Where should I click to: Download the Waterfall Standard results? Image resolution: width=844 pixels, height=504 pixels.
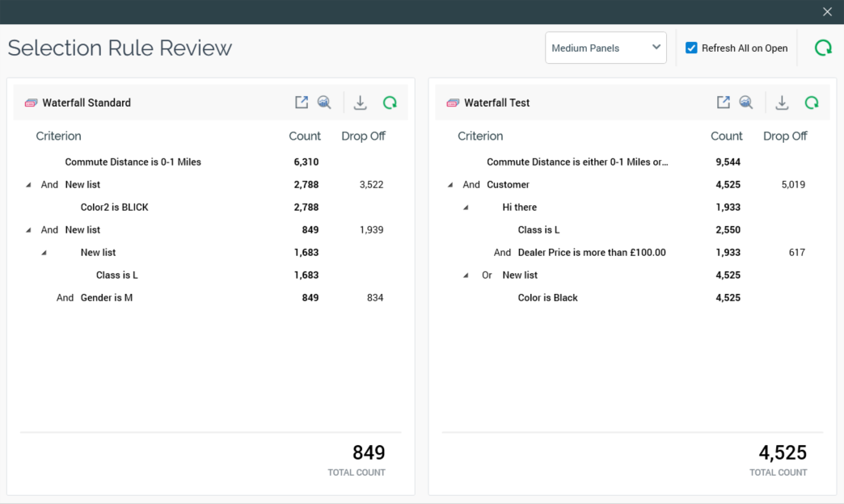[361, 103]
